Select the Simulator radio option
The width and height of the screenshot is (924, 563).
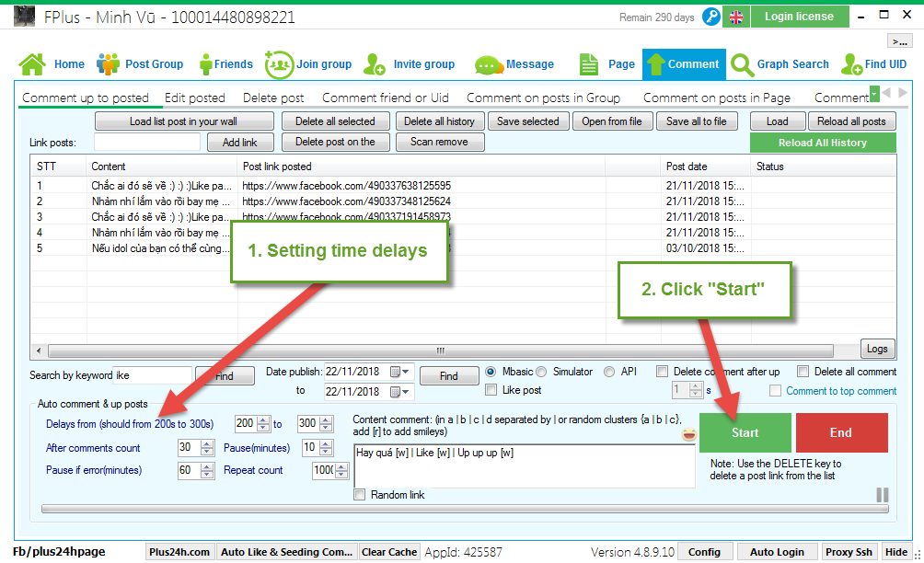(x=541, y=372)
